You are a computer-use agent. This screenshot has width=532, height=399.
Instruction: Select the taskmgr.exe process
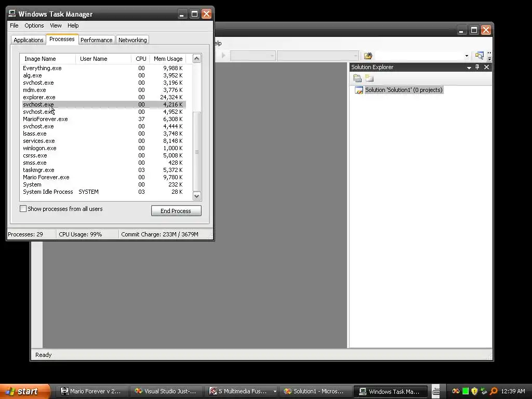point(104,170)
